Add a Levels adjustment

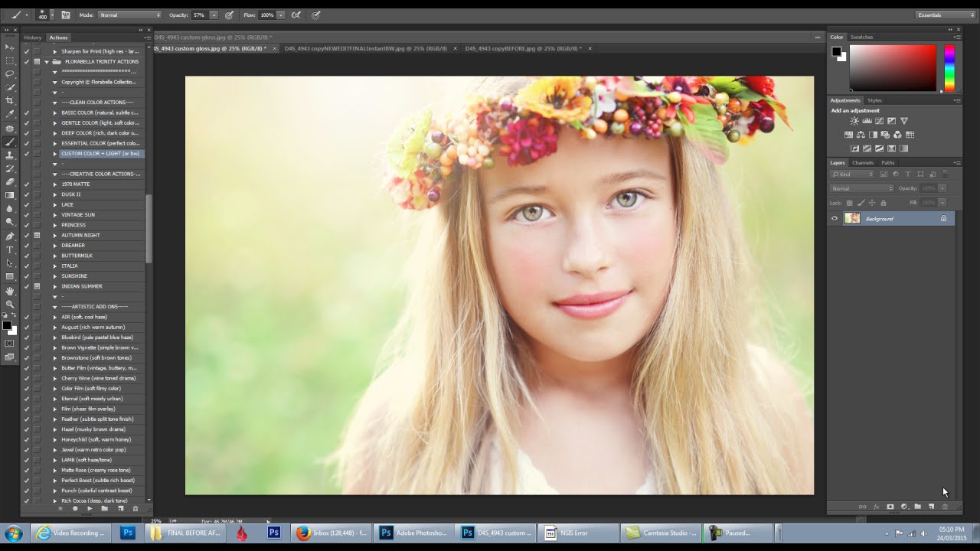coord(867,121)
